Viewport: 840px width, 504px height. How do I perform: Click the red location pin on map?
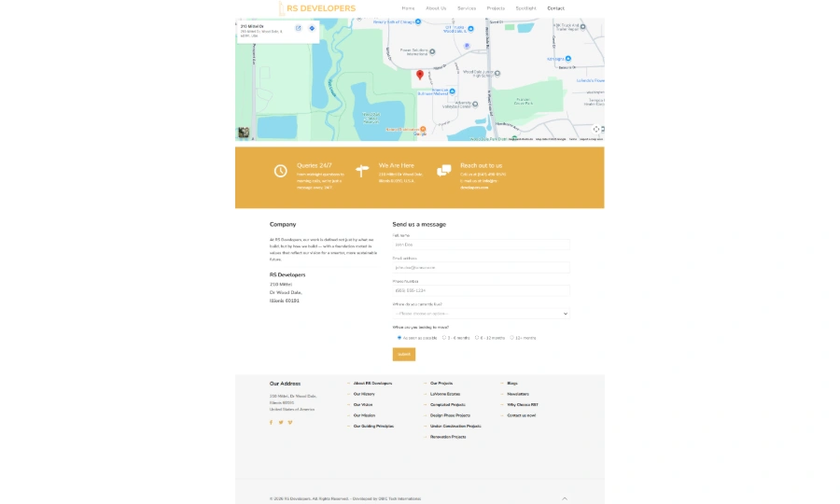[420, 75]
